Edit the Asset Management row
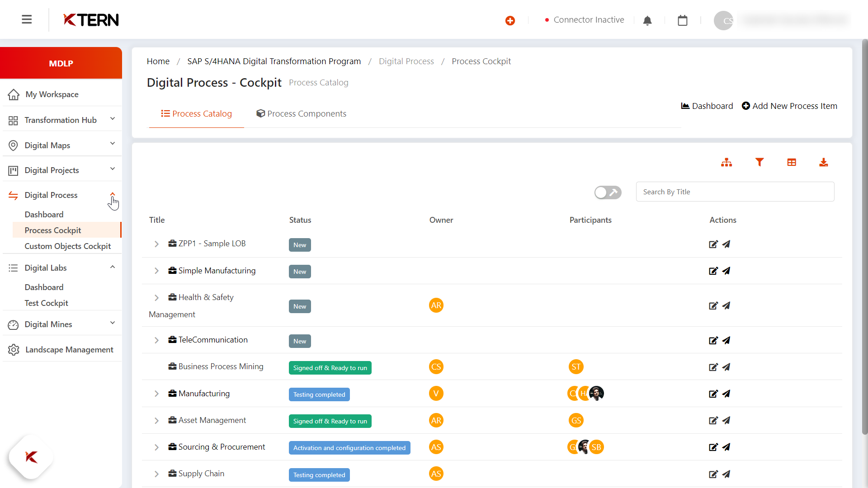This screenshot has height=488, width=868. [x=713, y=420]
